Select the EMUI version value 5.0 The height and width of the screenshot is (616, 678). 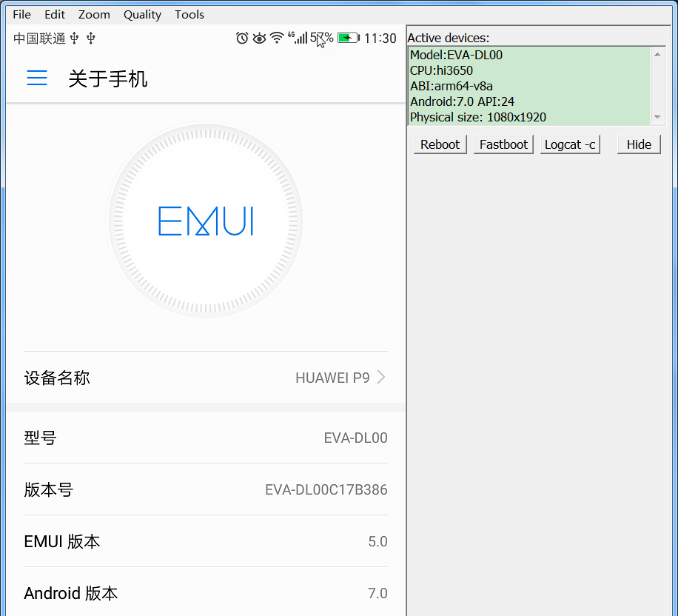click(377, 542)
